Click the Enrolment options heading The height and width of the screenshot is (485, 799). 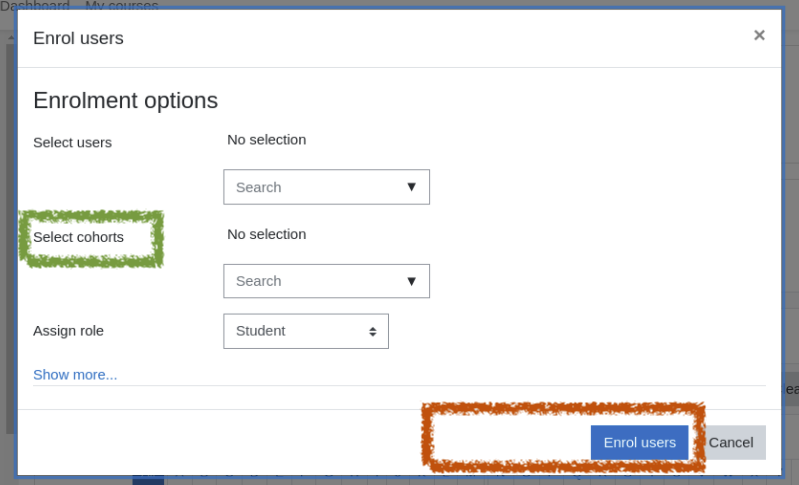click(x=125, y=100)
